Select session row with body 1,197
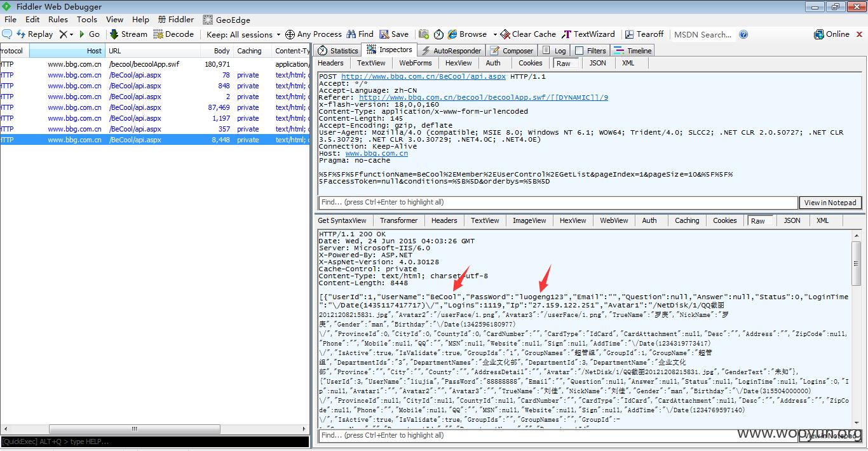 [x=154, y=118]
